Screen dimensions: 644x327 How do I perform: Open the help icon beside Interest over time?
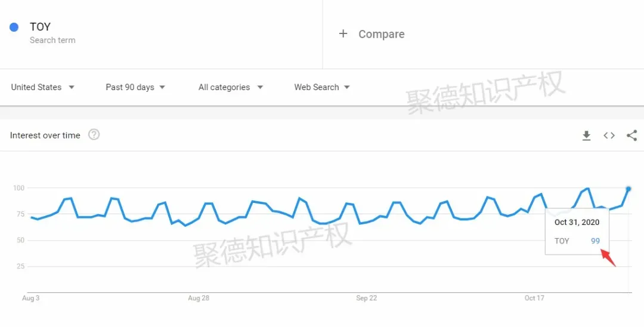tap(94, 134)
